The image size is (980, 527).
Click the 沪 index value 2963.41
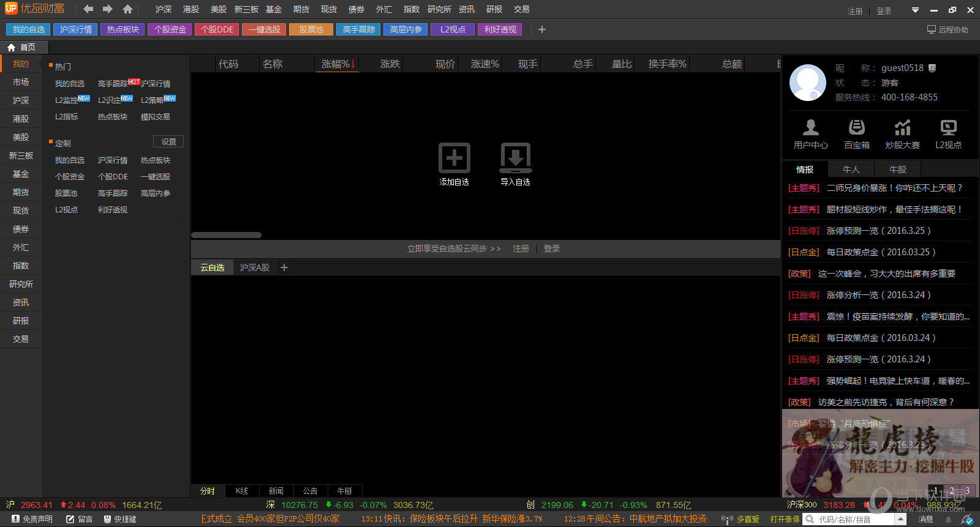[x=37, y=505]
